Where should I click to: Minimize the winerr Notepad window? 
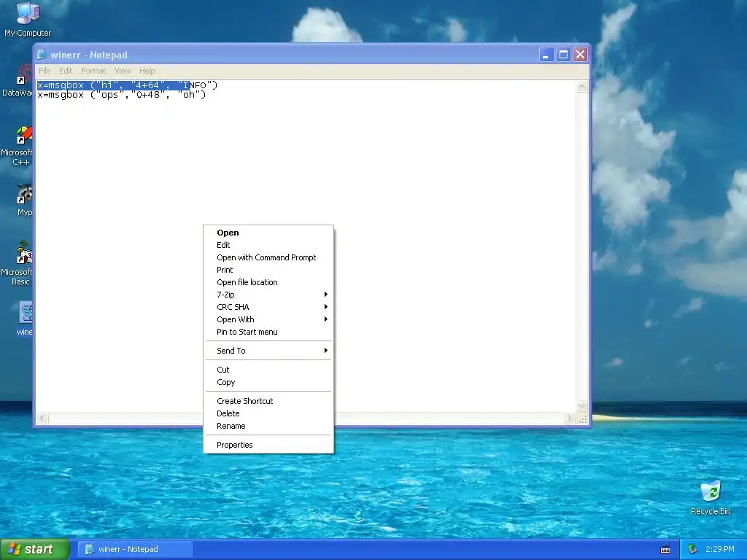click(546, 54)
